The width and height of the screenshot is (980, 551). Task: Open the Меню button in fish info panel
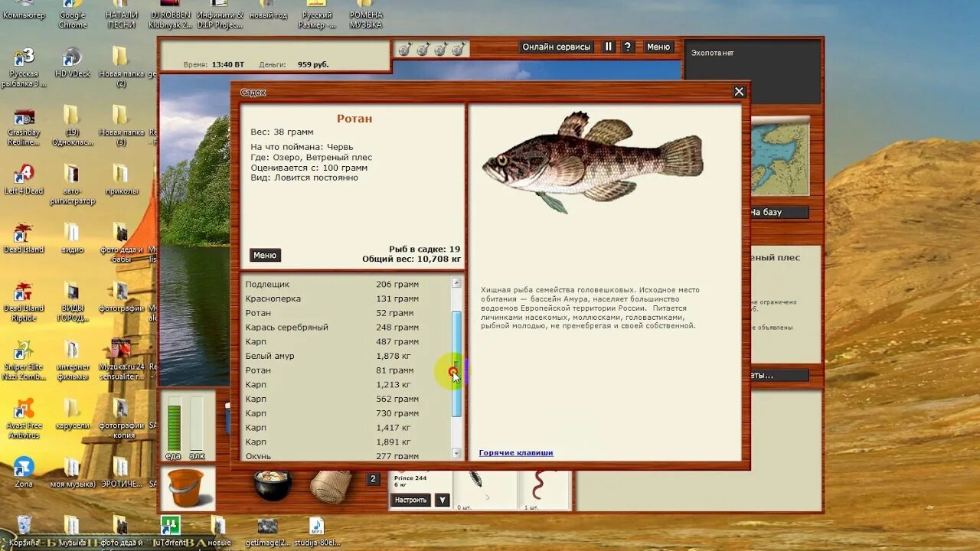coord(265,256)
